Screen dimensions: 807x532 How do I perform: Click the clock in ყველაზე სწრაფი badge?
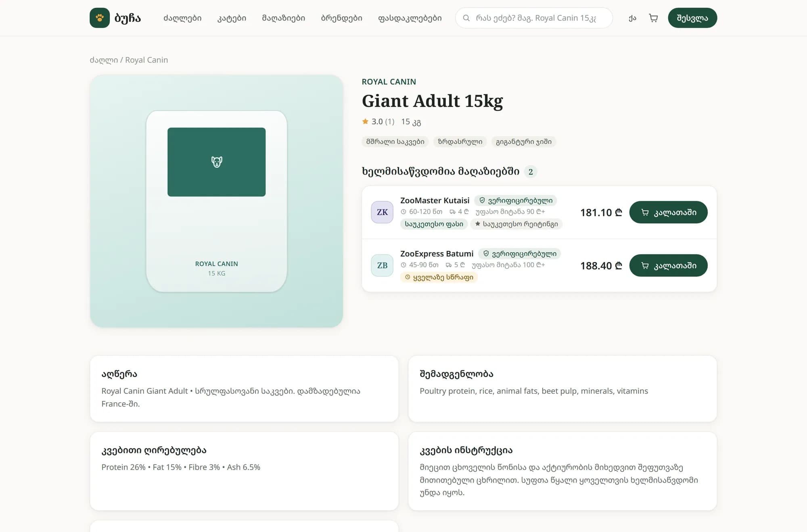(x=408, y=277)
